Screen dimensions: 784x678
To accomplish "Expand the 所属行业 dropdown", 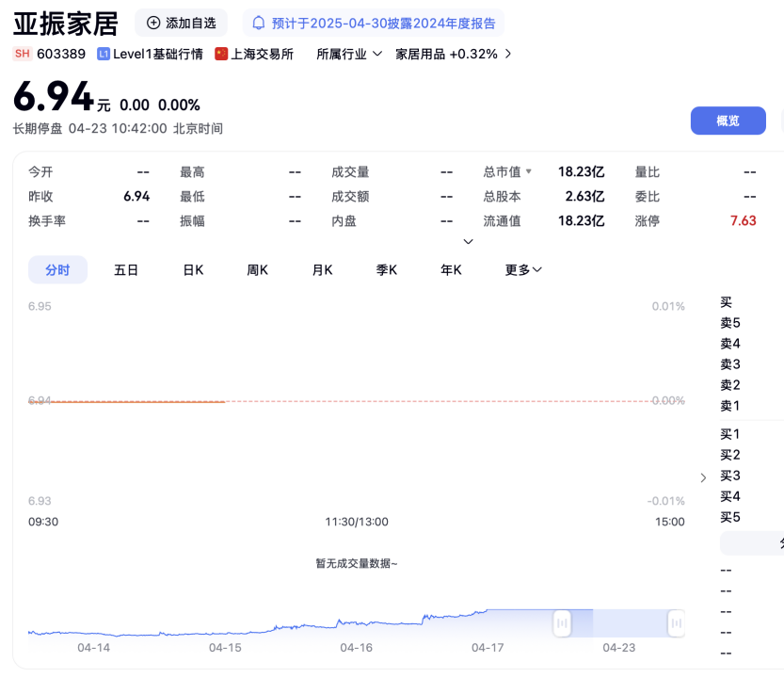I will click(x=349, y=54).
